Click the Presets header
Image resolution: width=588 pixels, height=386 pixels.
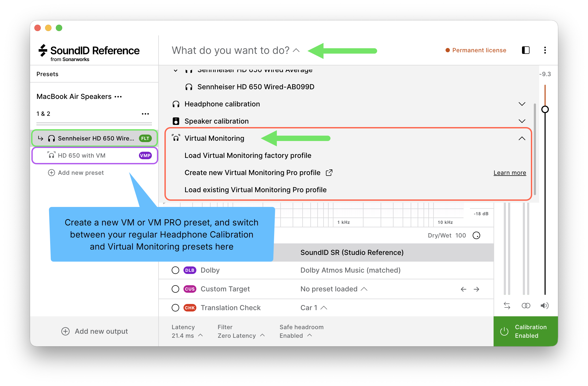coord(47,74)
